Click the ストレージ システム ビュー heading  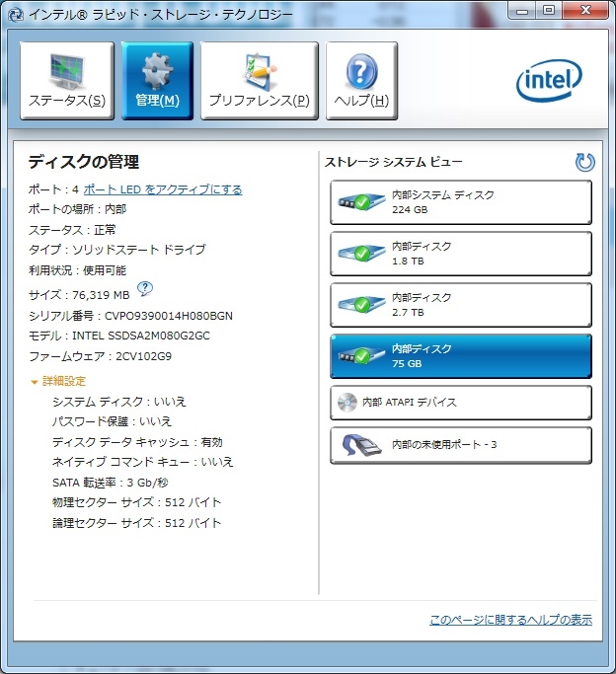tap(393, 163)
